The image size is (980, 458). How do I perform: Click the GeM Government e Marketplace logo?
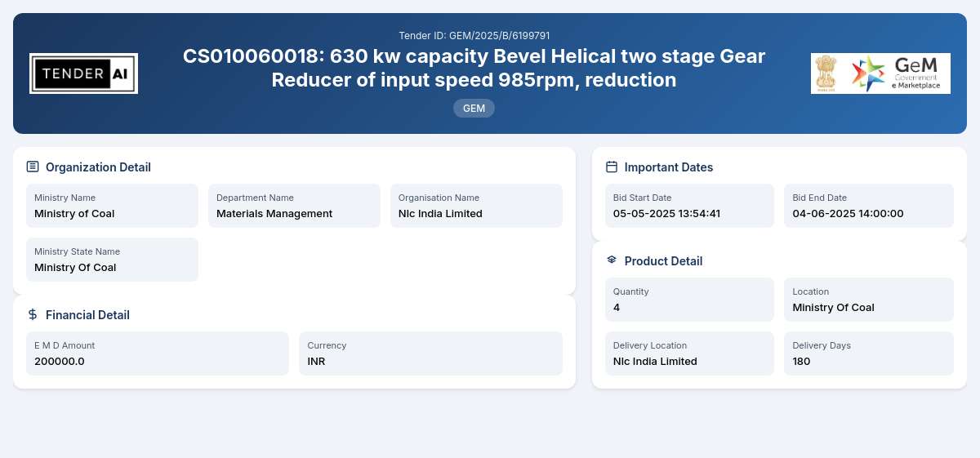[x=897, y=73]
